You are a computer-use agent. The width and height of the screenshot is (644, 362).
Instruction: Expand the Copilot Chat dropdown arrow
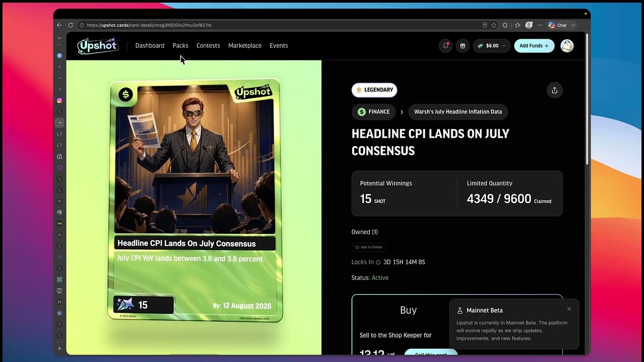[573, 25]
